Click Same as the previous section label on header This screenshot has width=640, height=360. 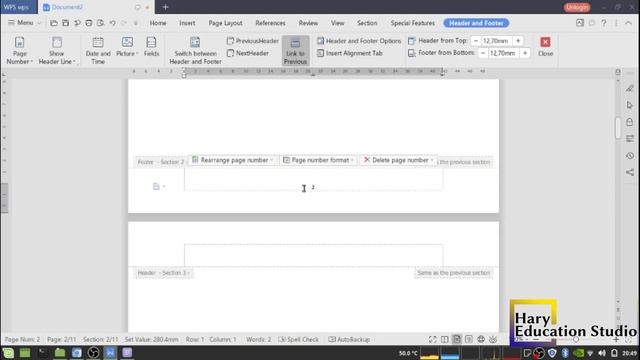453,273
